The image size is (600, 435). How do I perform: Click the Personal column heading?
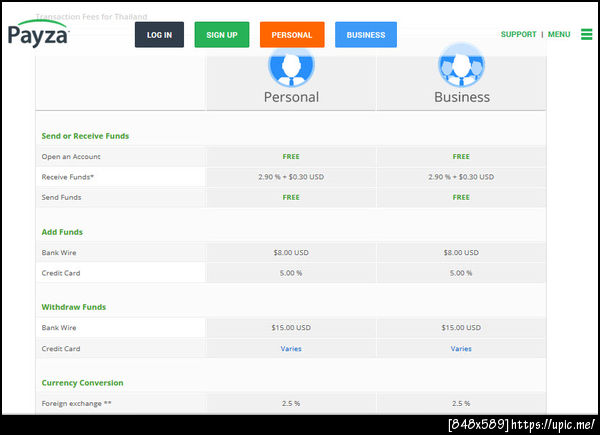pyautogui.click(x=291, y=97)
